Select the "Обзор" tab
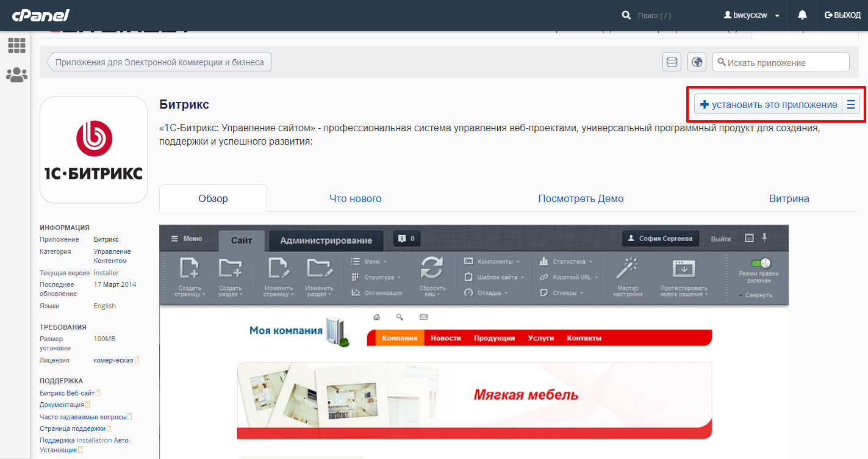868x459 pixels. [213, 198]
